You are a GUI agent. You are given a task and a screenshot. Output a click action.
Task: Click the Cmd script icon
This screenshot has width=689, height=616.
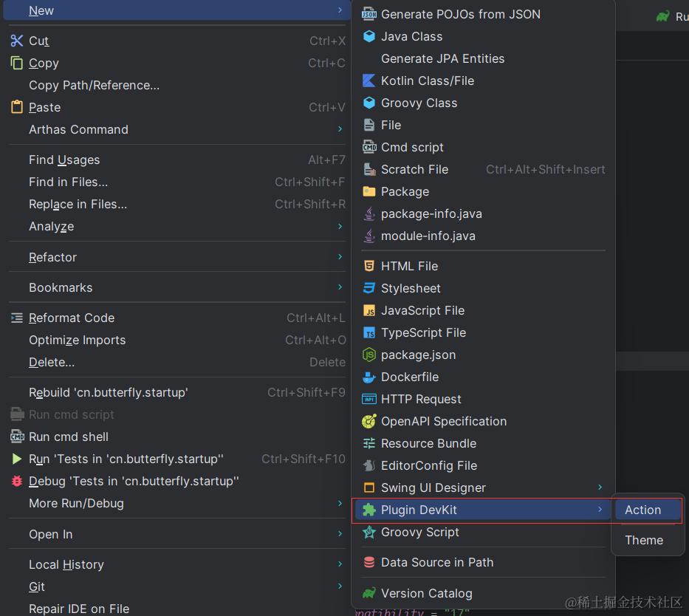369,147
